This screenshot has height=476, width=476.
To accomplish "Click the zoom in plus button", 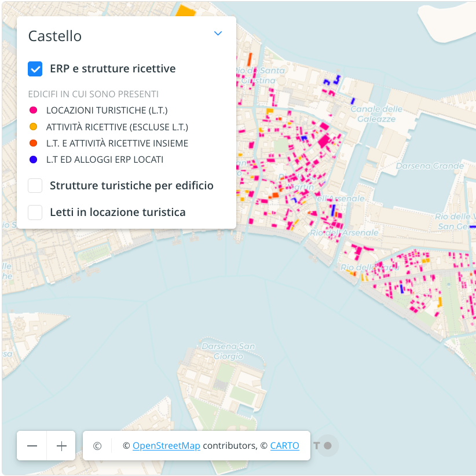I will coord(61,446).
